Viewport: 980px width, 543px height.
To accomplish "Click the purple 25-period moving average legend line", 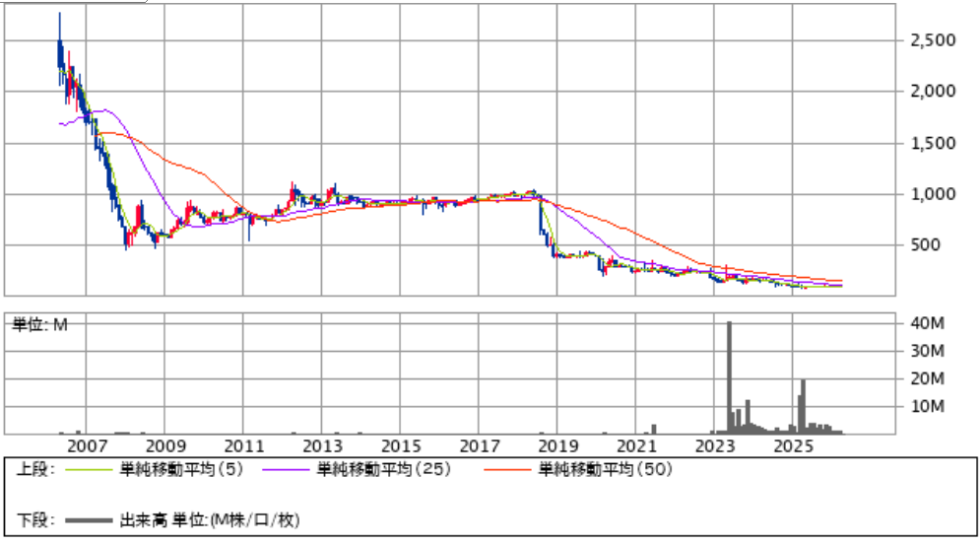I will coord(287,470).
